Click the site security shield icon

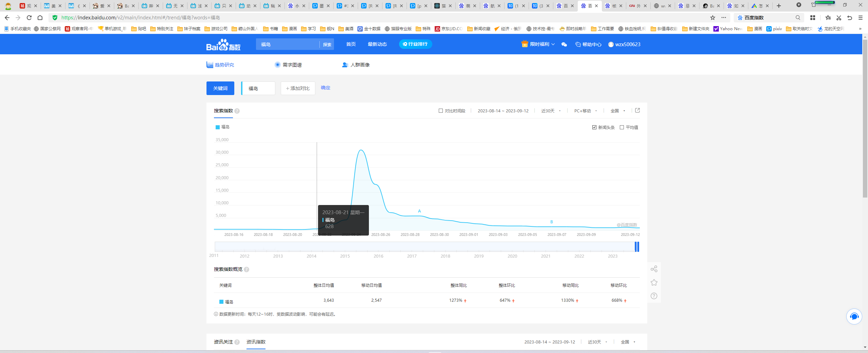pos(55,18)
